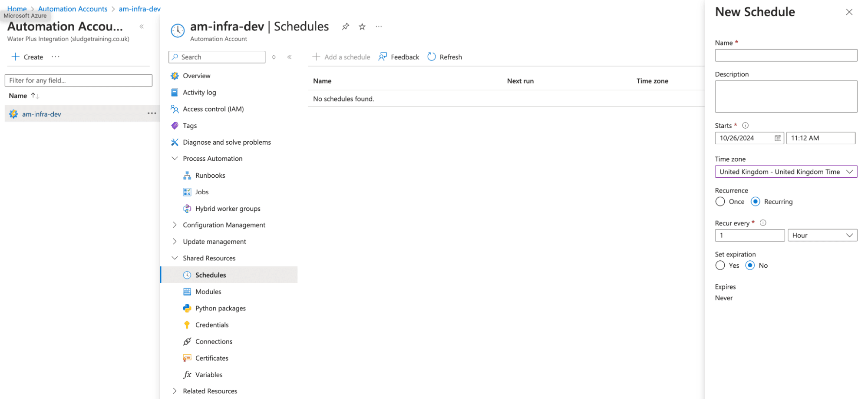
Task: Favorite this page with the star icon
Action: (x=362, y=27)
